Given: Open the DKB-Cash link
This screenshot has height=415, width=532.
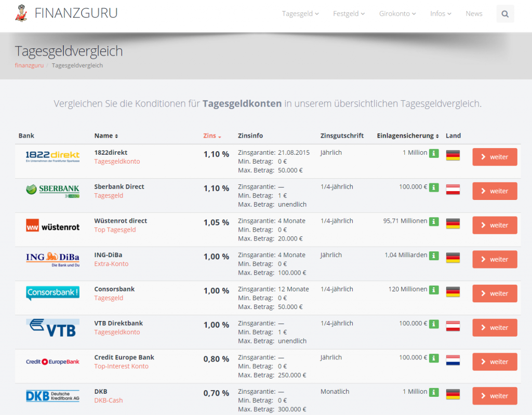Looking at the screenshot, I should [109, 400].
